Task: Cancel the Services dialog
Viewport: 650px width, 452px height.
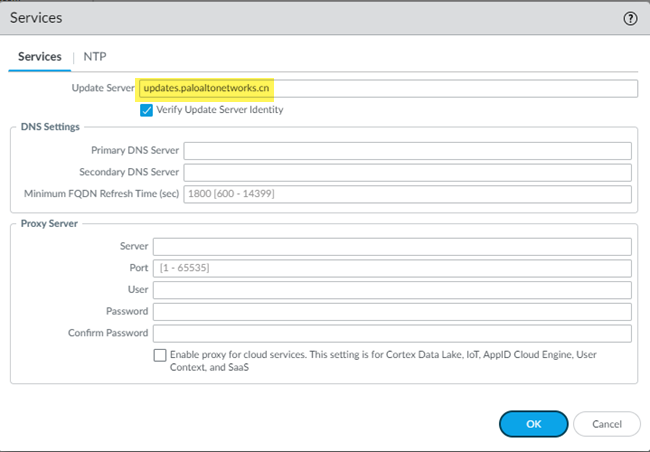Action: [607, 424]
